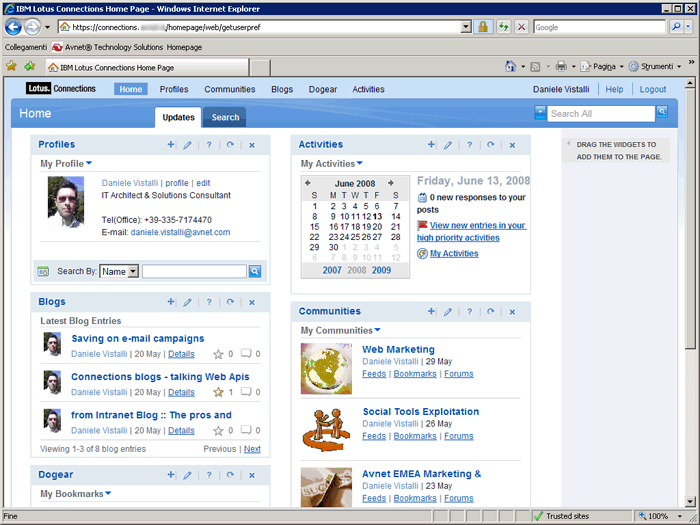The height and width of the screenshot is (525, 700).
Task: Toggle star on Connections blogs entry
Action: point(218,392)
